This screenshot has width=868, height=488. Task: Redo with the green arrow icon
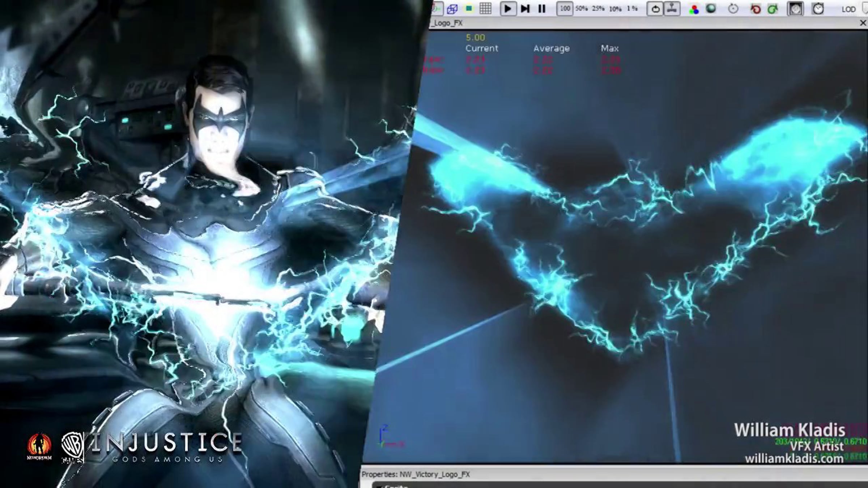[x=773, y=9]
